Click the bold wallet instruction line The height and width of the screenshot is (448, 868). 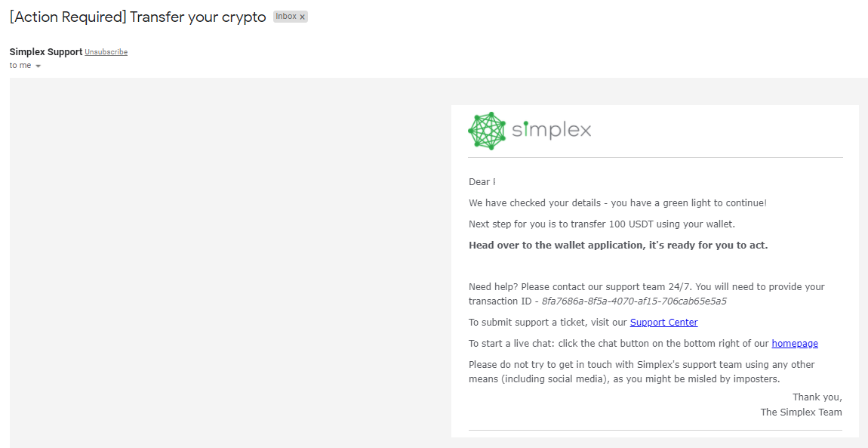pyautogui.click(x=618, y=245)
